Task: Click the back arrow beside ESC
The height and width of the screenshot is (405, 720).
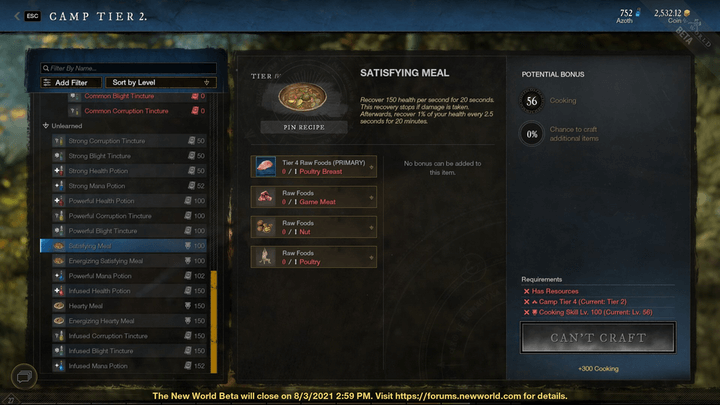Action: (17, 16)
